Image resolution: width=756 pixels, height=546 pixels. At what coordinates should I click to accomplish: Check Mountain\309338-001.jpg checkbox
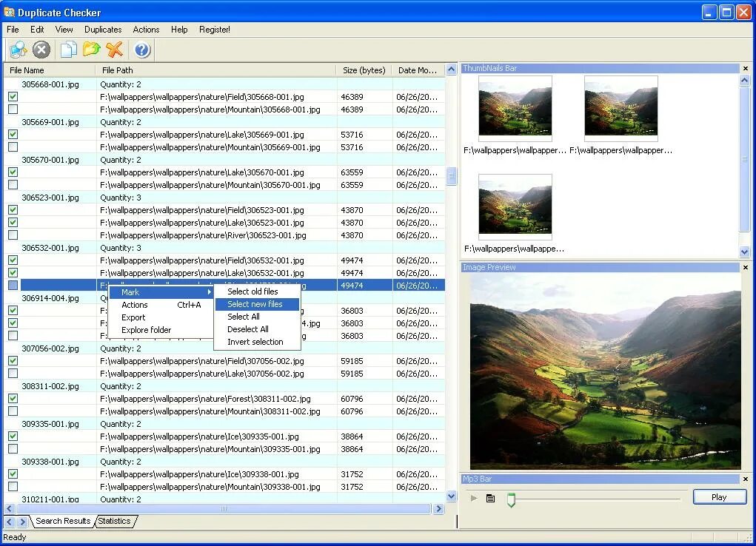(13, 487)
